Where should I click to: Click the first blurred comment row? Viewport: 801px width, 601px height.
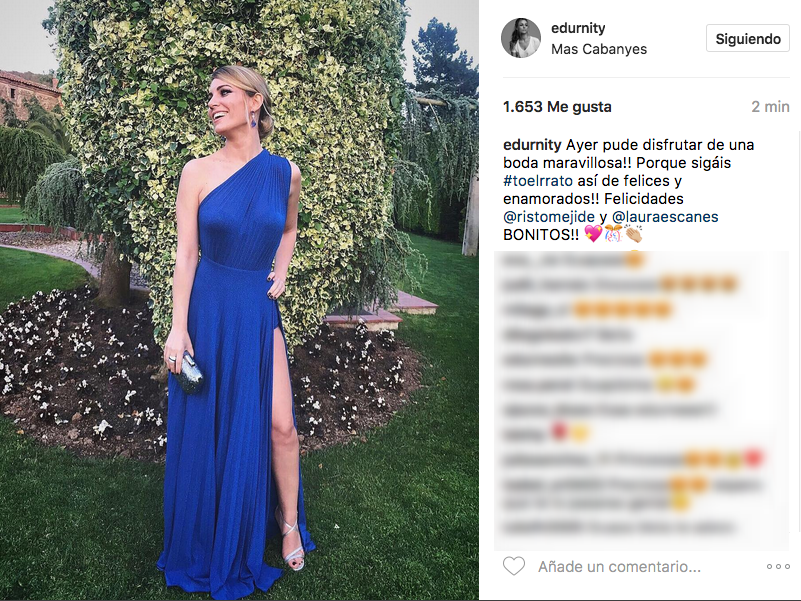tap(572, 261)
